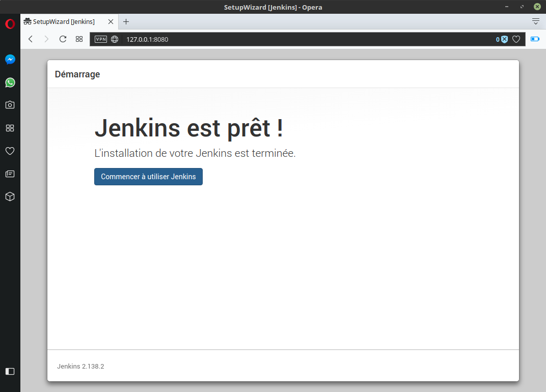Toggle the VPN badge in address bar
Viewport: 546px width, 392px height.
pos(101,39)
